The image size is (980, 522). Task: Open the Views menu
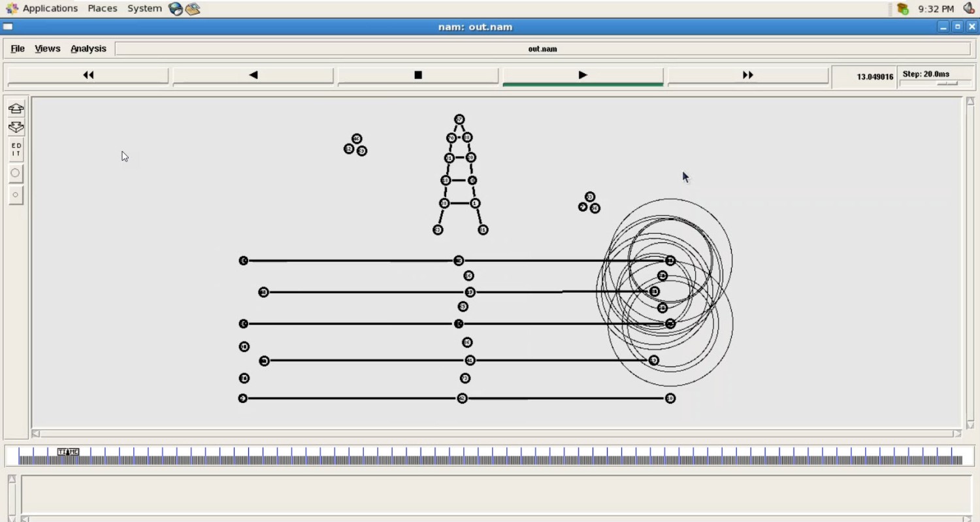pos(46,48)
